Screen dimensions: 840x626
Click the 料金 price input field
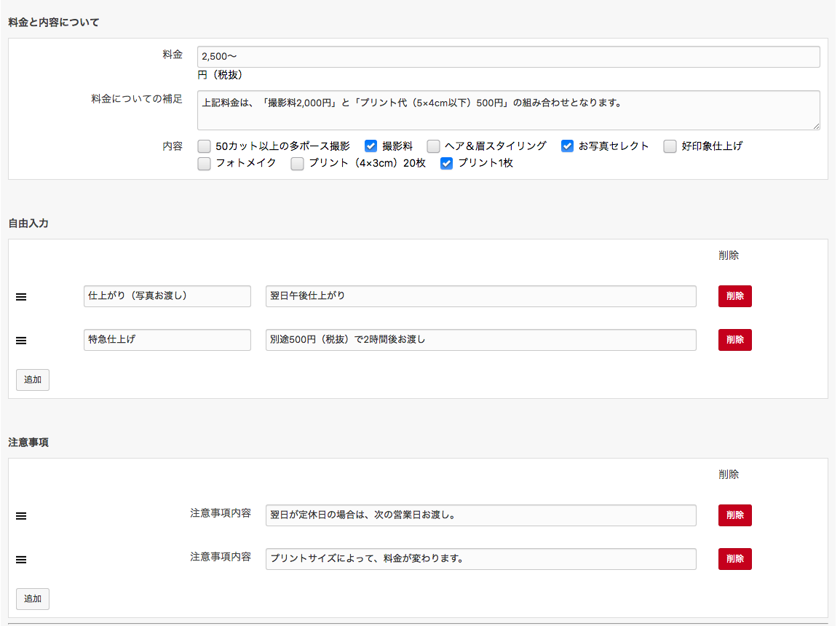tap(508, 57)
